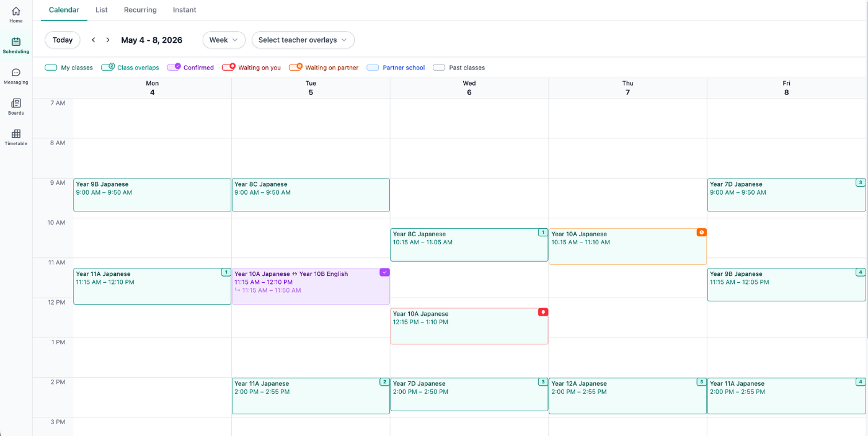Switch to the Calendar tab
This screenshot has height=436, width=868.
(64, 10)
